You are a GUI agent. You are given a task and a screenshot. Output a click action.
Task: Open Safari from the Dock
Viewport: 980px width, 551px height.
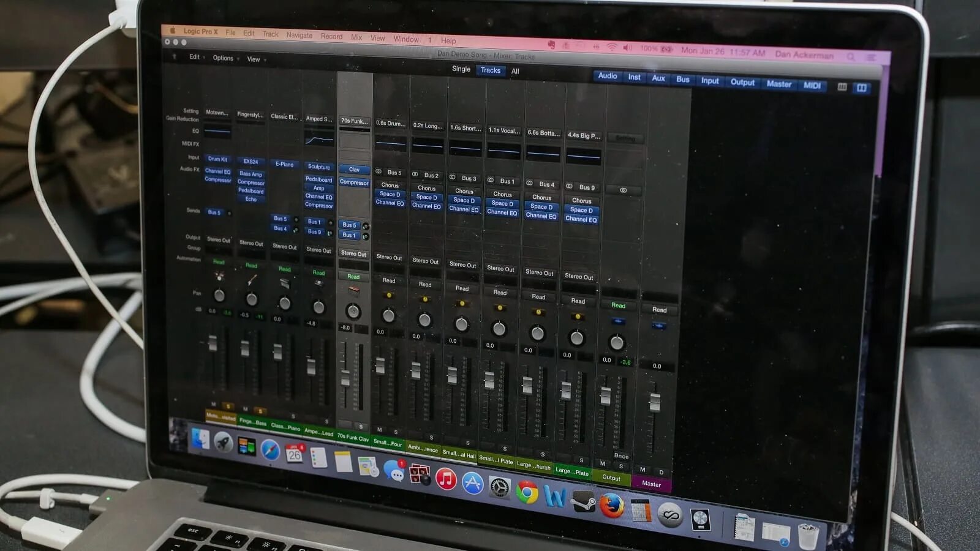coord(270,450)
